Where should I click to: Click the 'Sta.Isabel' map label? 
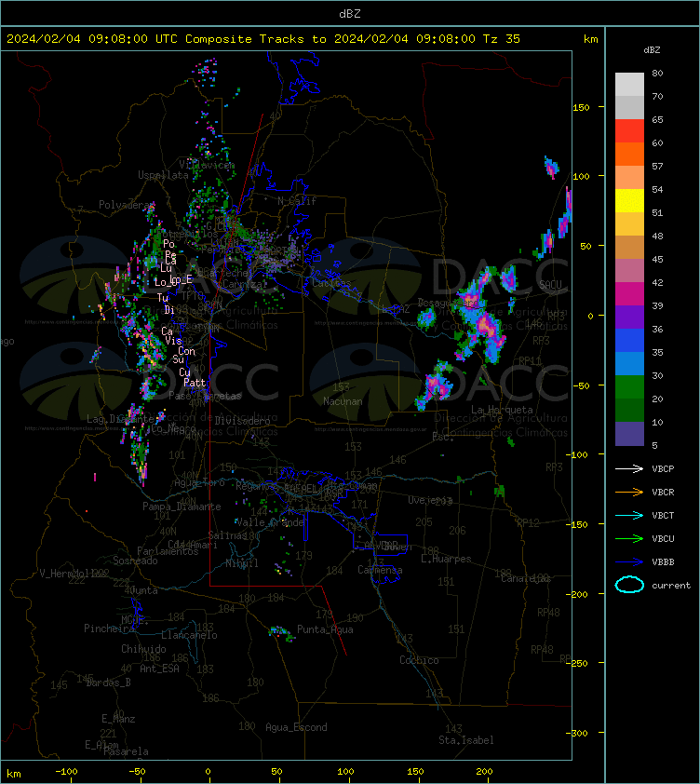tap(466, 740)
